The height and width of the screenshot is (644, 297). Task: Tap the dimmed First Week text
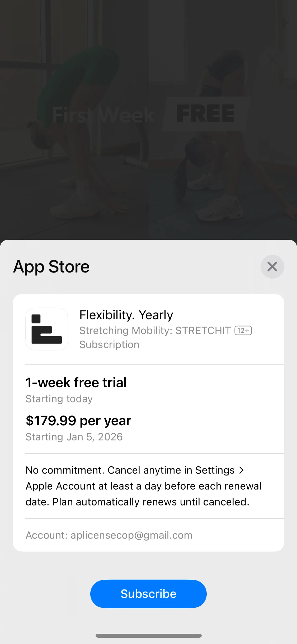coord(103,115)
